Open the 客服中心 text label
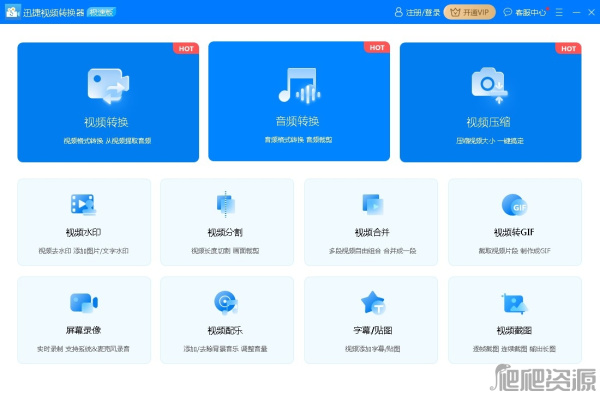 pos(530,13)
